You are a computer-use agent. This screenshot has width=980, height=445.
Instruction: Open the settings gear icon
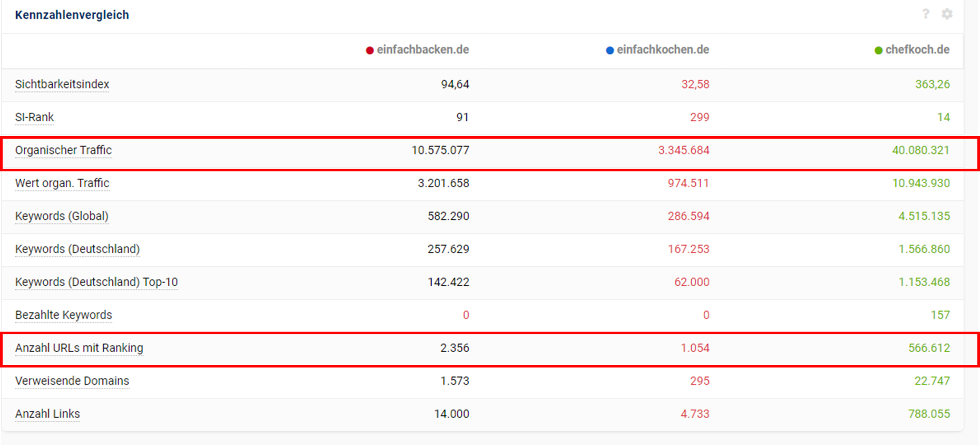(947, 14)
